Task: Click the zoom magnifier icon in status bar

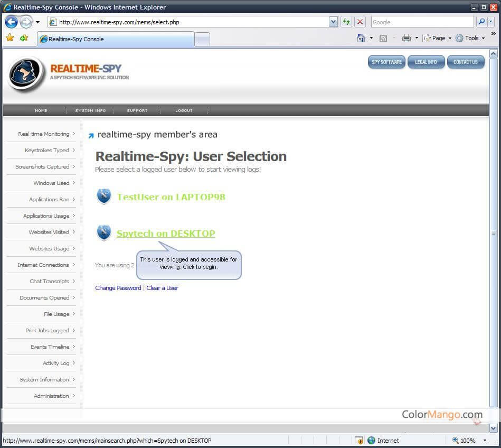Action: (455, 440)
